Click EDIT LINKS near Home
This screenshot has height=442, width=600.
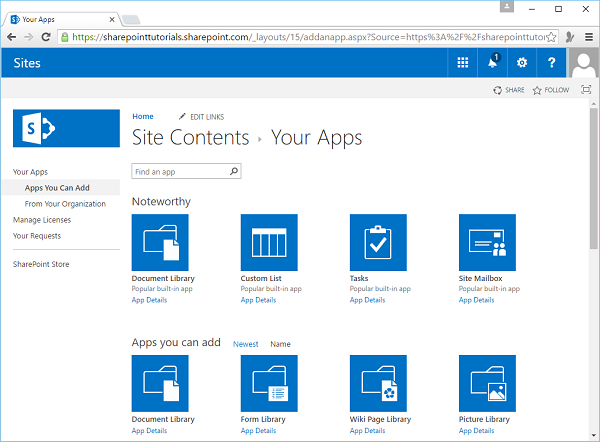tap(205, 117)
